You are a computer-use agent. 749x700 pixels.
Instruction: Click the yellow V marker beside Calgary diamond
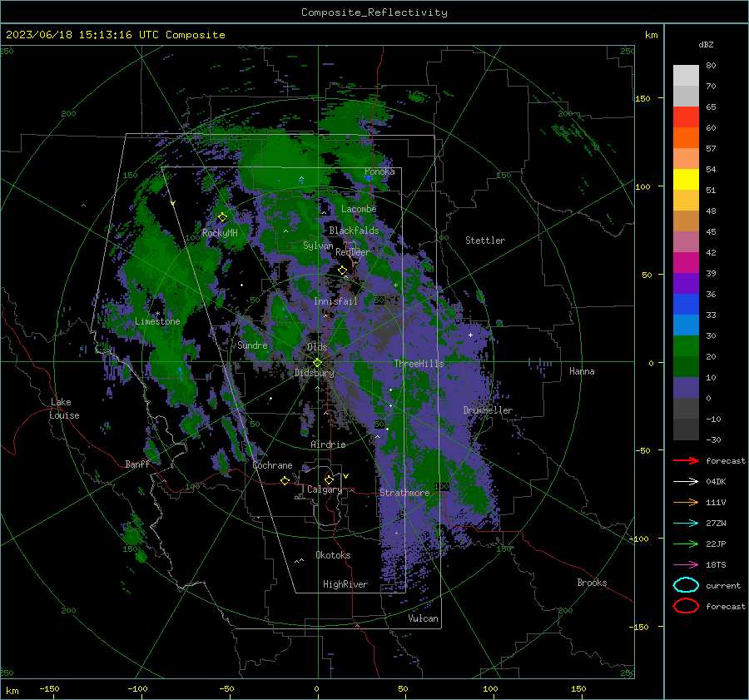[x=345, y=476]
